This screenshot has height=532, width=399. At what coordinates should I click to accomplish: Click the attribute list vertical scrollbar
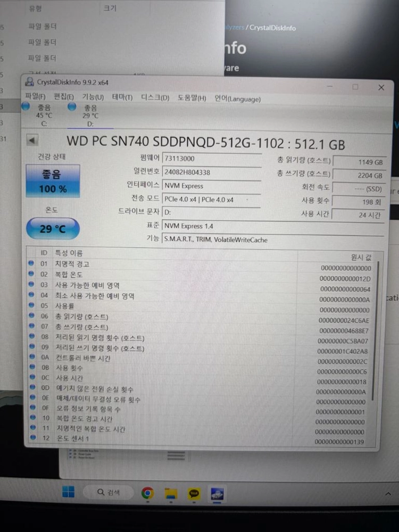point(375,331)
